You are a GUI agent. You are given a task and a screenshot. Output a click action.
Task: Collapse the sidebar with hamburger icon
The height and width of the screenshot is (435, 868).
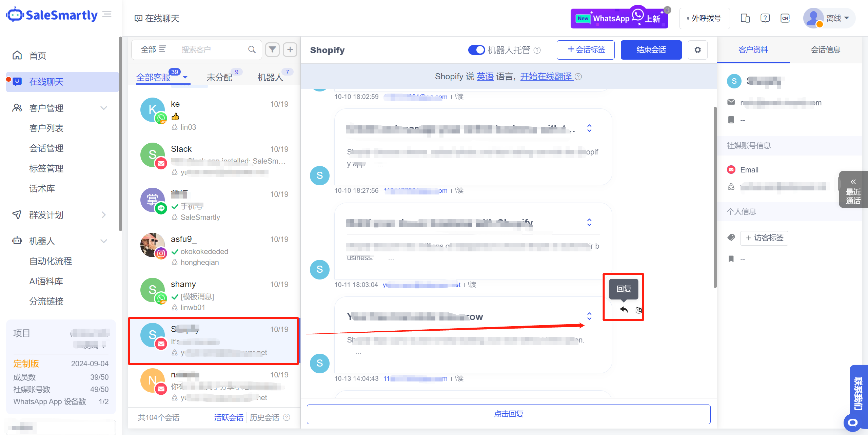point(107,14)
